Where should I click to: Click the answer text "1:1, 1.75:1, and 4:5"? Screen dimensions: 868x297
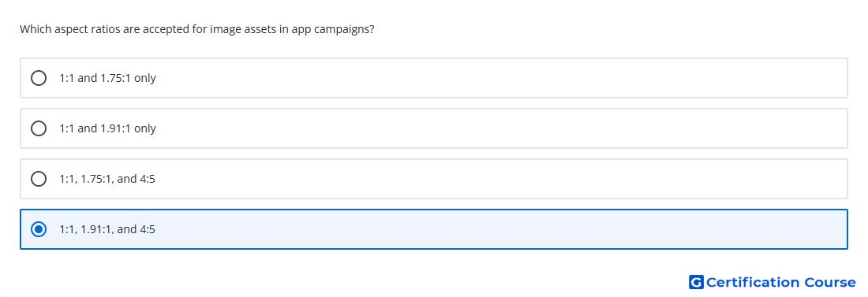(107, 179)
